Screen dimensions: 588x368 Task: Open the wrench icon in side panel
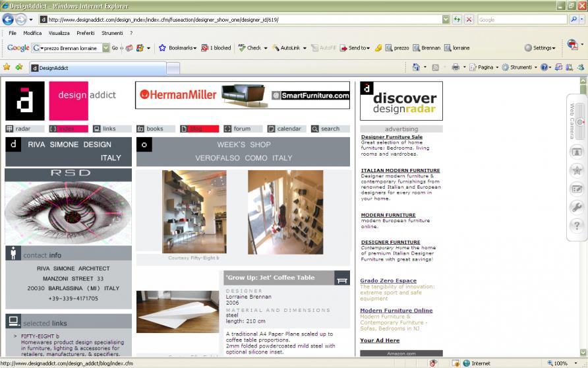coord(577,206)
